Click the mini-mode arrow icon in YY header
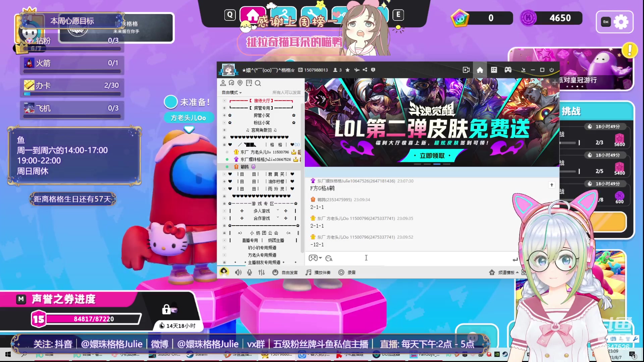 (x=523, y=70)
